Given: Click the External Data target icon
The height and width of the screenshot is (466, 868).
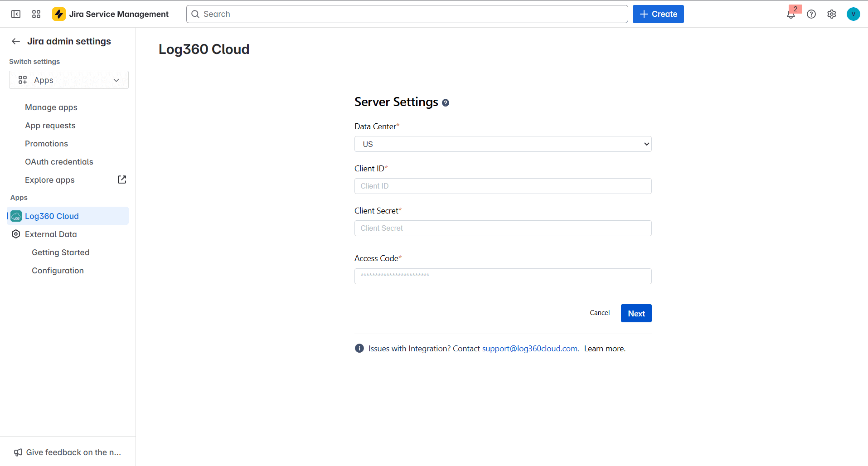Looking at the screenshot, I should pos(16,234).
